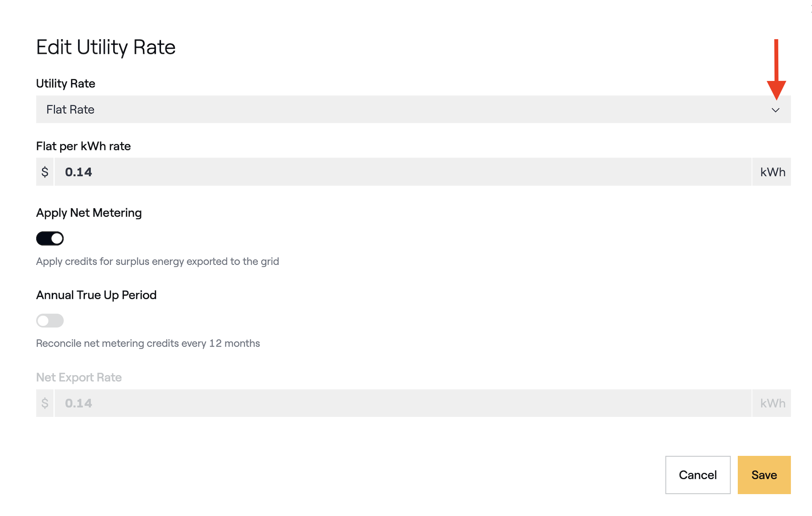This screenshot has width=812, height=516.
Task: Select the "Flat per kWh rate" label
Action: point(83,146)
